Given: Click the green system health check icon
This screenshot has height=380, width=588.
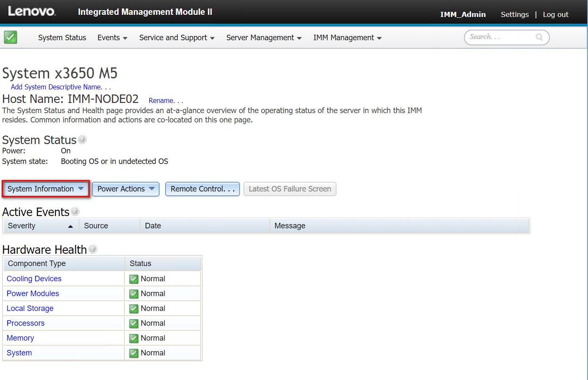Looking at the screenshot, I should pos(11,37).
